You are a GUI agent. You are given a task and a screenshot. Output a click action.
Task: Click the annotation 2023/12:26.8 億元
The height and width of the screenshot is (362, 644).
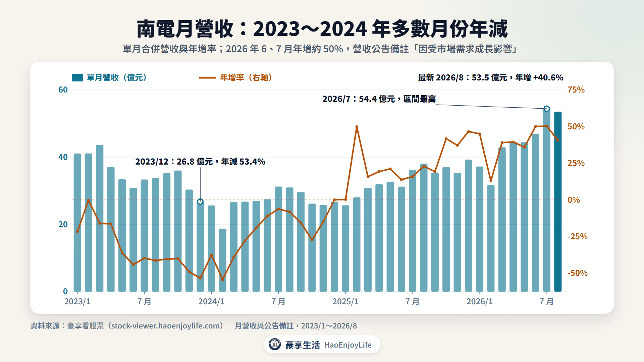200,162
